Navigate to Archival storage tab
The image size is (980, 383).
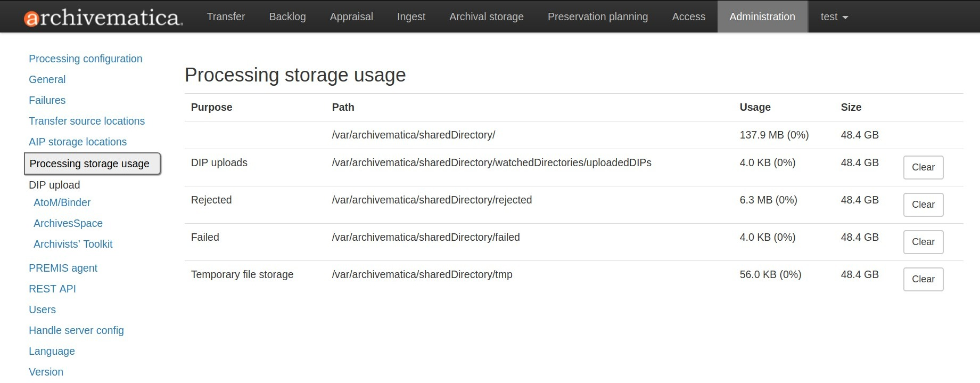(x=486, y=17)
